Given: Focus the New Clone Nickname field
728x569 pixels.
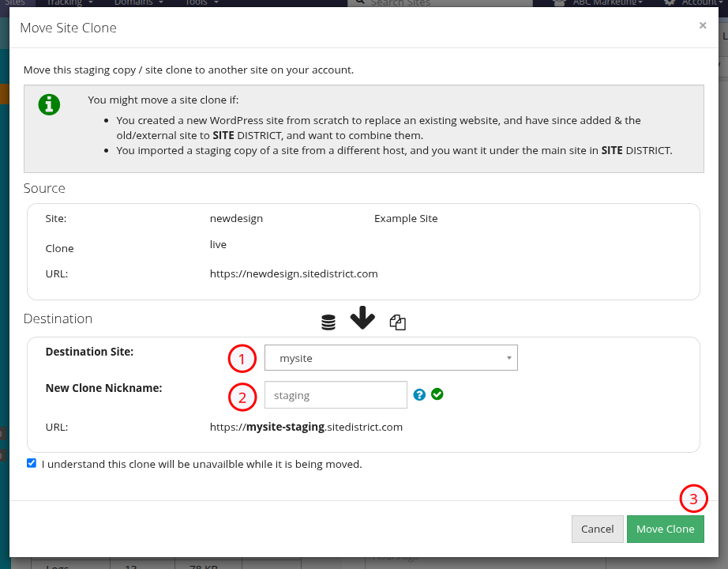Looking at the screenshot, I should click(336, 395).
